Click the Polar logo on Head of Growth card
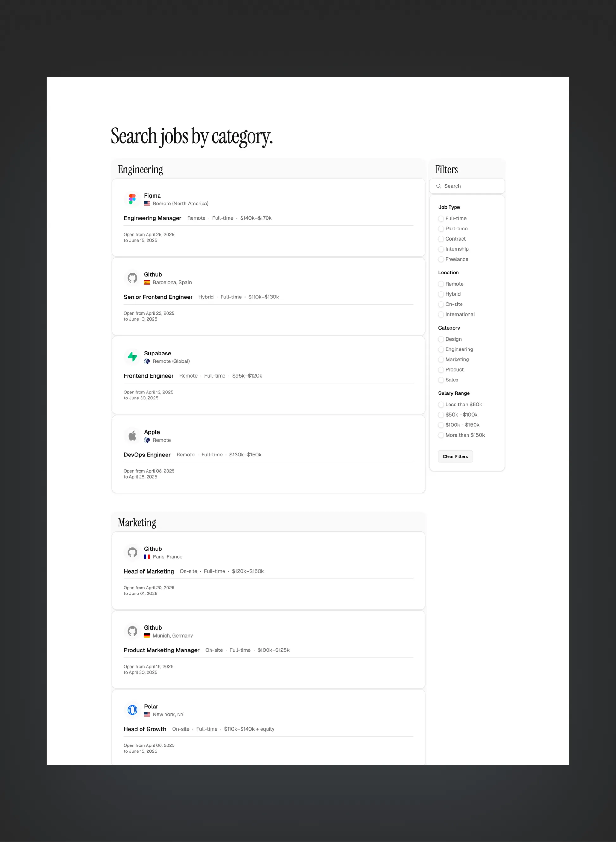 tap(132, 710)
